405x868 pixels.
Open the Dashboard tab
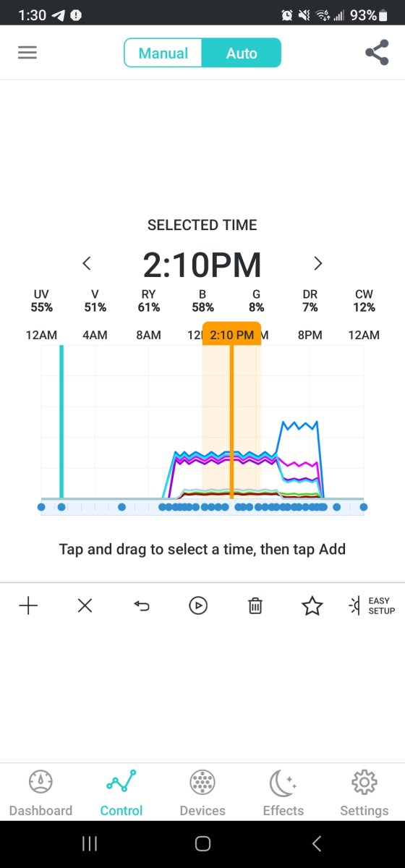coord(40,793)
